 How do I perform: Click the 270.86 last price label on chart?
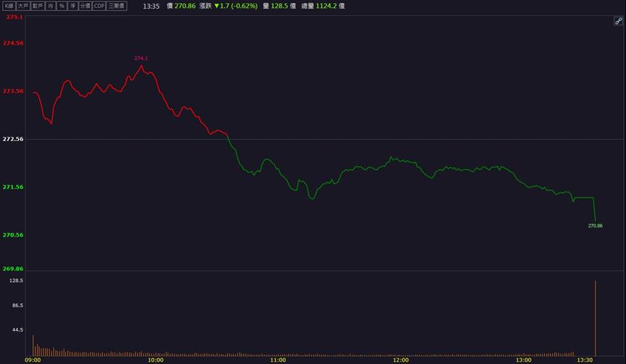[595, 226]
